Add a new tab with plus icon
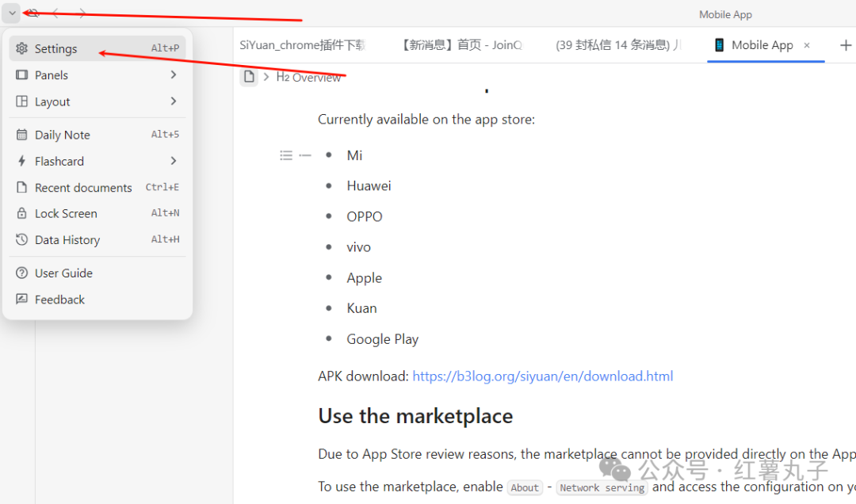 (845, 45)
